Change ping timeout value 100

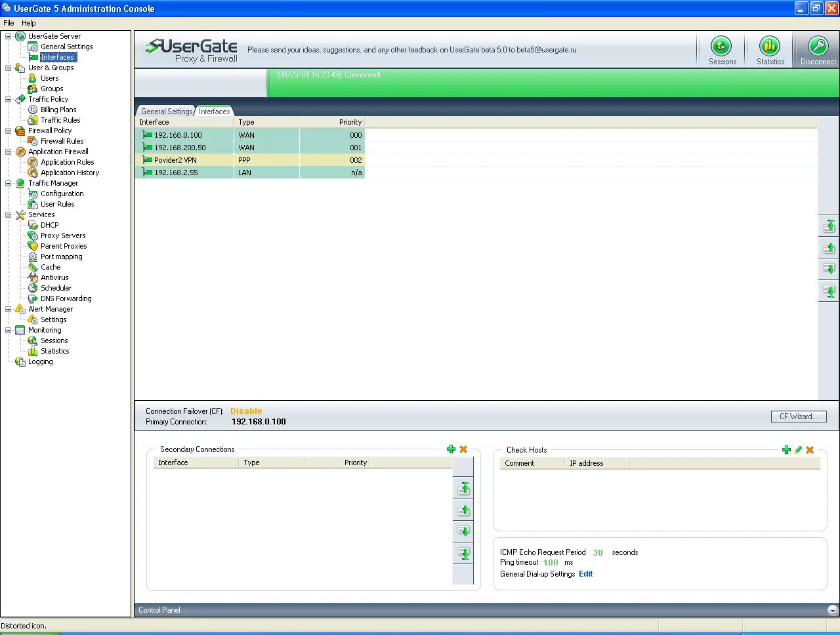(551, 563)
